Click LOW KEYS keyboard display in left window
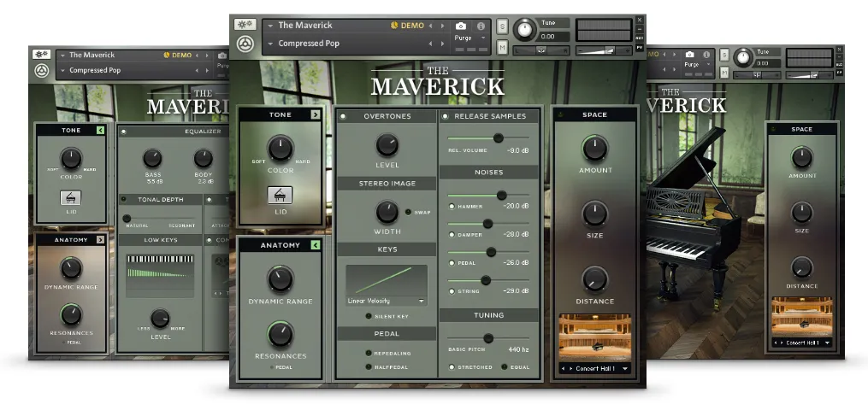The width and height of the screenshot is (868, 404). pyautogui.click(x=160, y=275)
